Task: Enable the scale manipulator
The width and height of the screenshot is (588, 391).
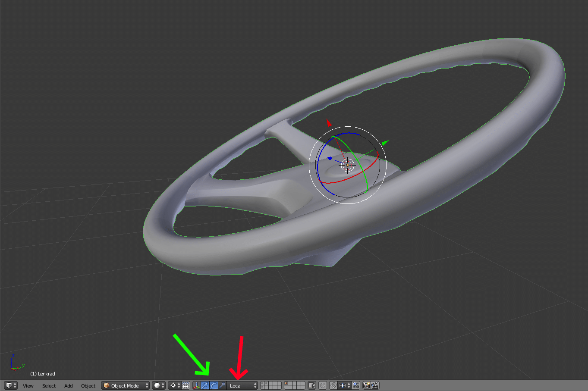Action: click(222, 385)
